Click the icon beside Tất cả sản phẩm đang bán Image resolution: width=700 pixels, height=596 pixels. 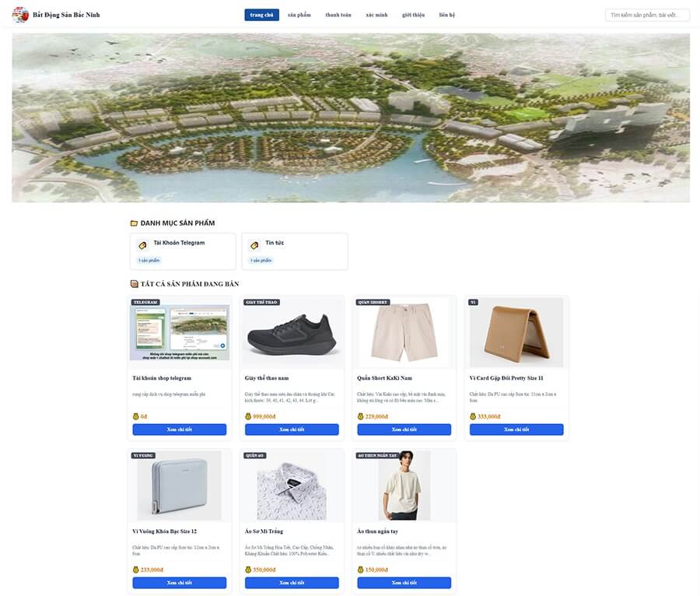pyautogui.click(x=134, y=284)
